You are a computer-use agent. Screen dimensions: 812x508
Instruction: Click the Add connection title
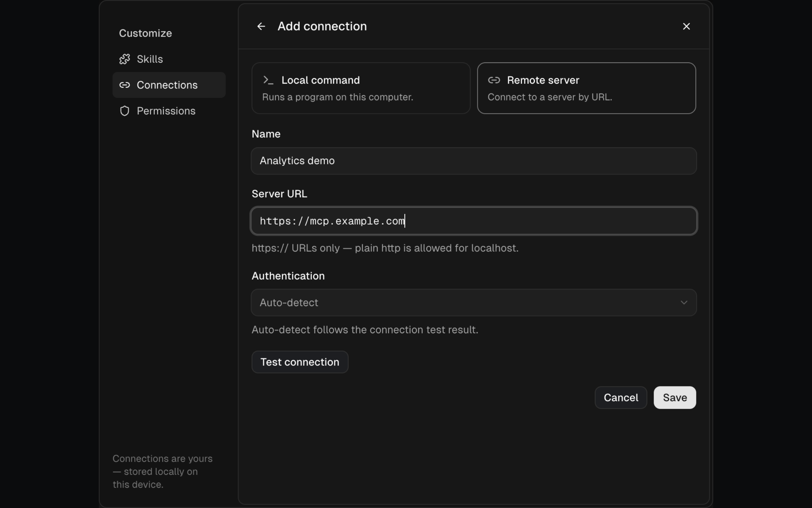[322, 26]
